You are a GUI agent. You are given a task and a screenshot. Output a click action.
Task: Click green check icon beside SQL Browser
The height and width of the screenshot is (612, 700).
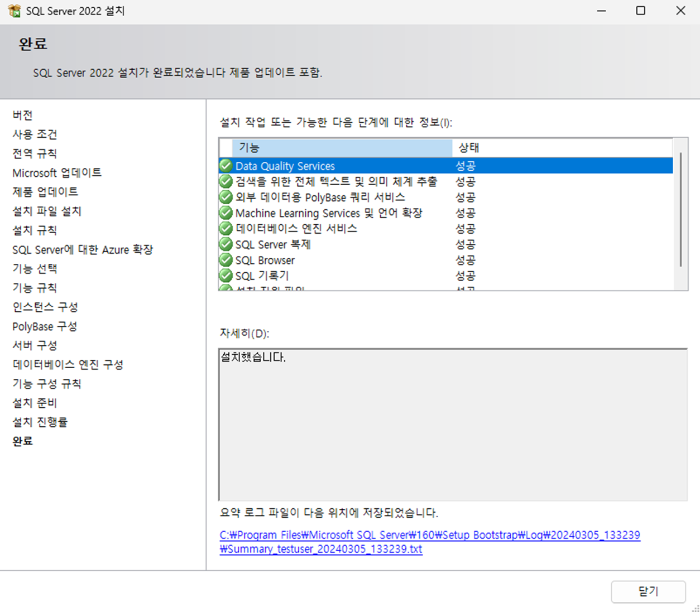pyautogui.click(x=226, y=260)
